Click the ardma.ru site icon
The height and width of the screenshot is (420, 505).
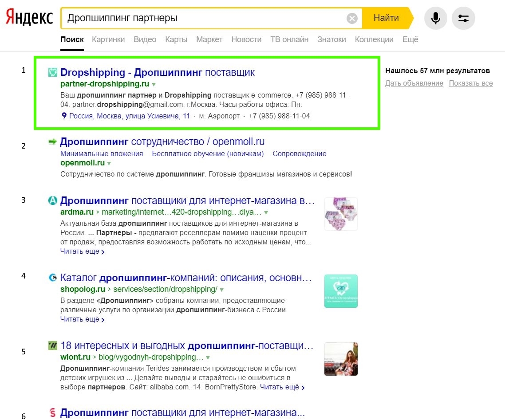(53, 200)
